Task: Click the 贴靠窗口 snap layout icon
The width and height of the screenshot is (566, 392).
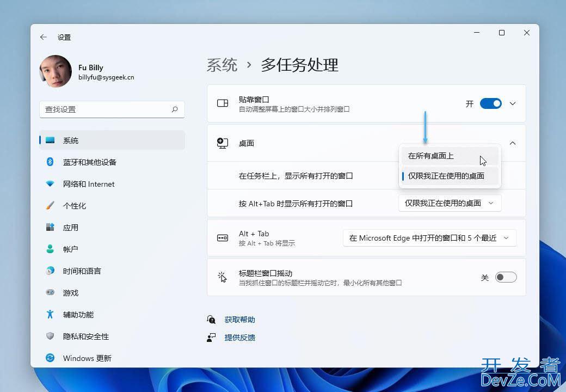Action: (223, 103)
